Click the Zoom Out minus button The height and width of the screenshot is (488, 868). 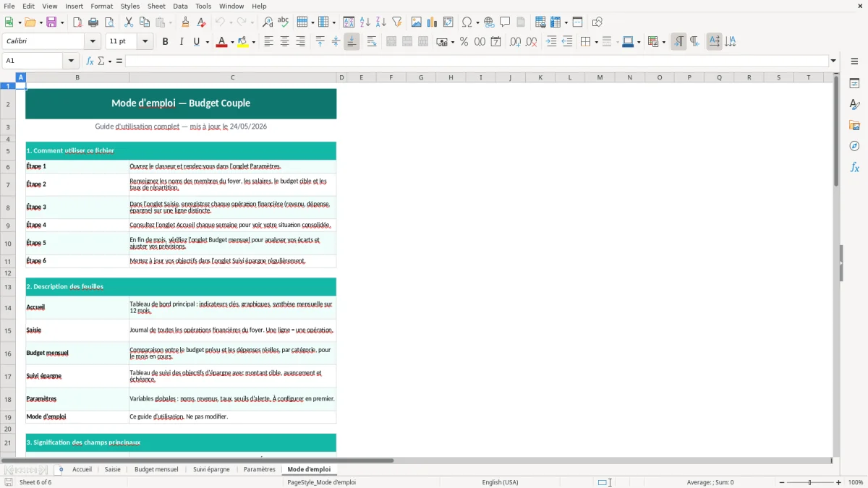pyautogui.click(x=781, y=482)
